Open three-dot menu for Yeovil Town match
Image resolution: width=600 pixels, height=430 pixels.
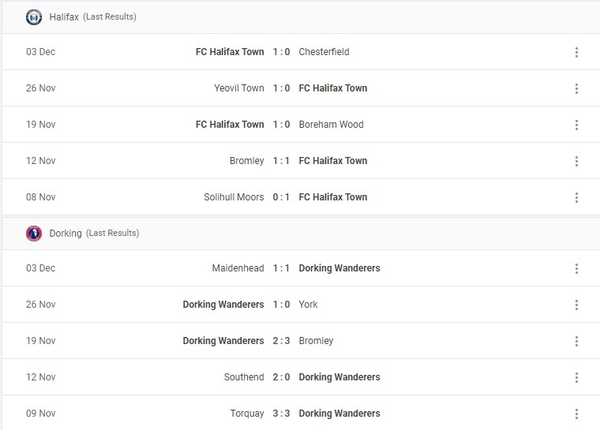click(576, 88)
